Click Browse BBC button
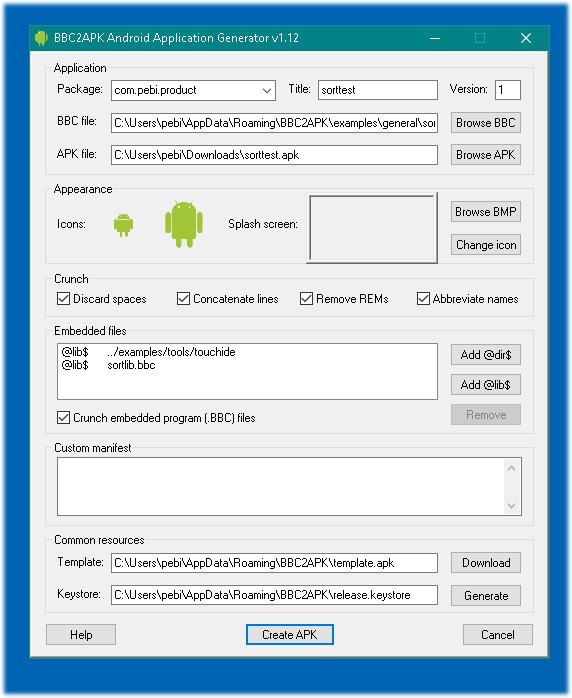Viewport: 572px width, 698px height. click(486, 123)
